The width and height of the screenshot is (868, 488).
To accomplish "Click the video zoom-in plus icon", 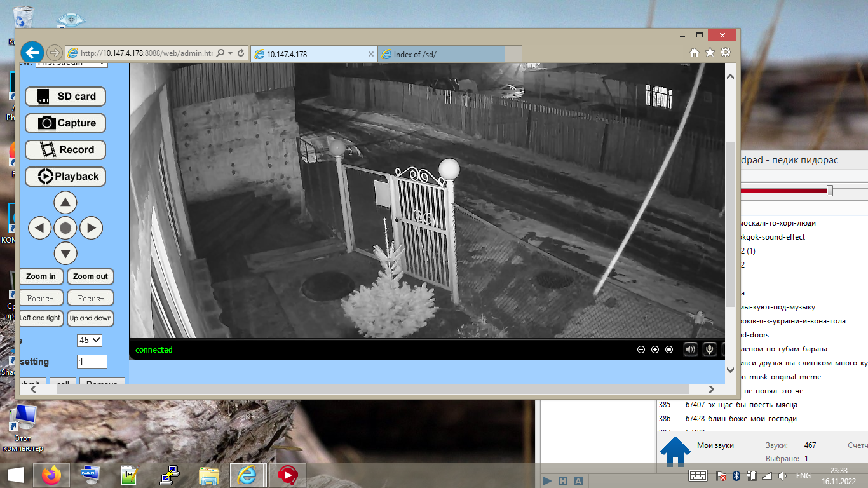I will (x=655, y=349).
